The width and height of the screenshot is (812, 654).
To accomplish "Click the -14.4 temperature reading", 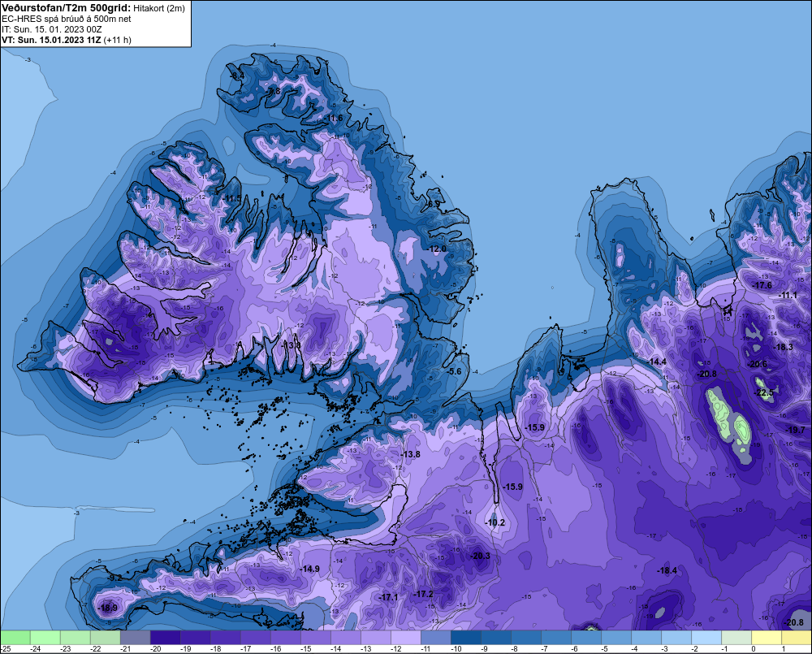I will 657,362.
